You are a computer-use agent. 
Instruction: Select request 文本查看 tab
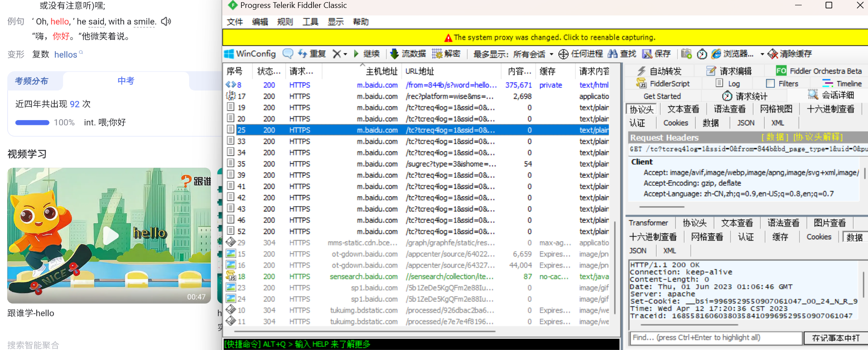tap(683, 109)
